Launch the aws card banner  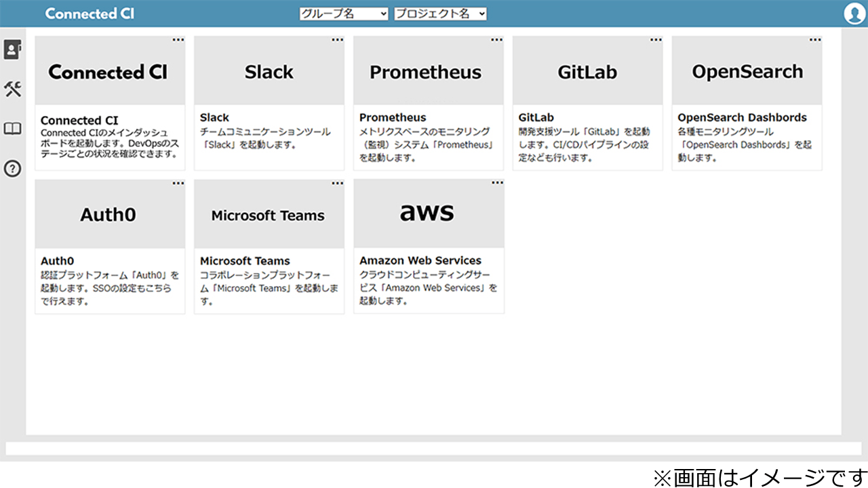429,213
